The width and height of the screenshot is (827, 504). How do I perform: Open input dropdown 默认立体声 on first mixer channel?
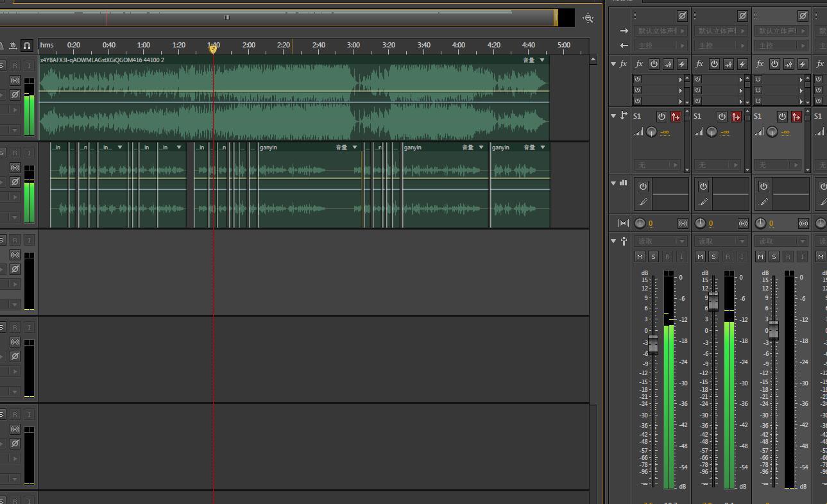(661, 31)
